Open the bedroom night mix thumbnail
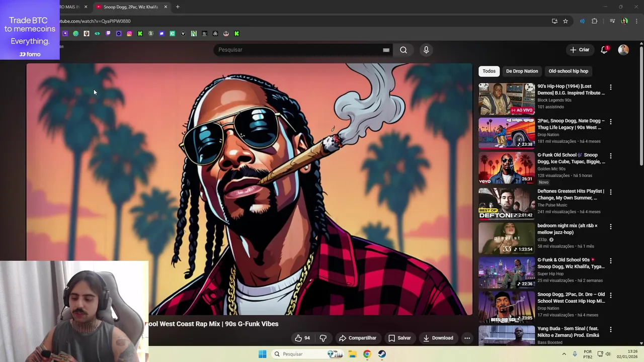The height and width of the screenshot is (362, 644). point(507,238)
